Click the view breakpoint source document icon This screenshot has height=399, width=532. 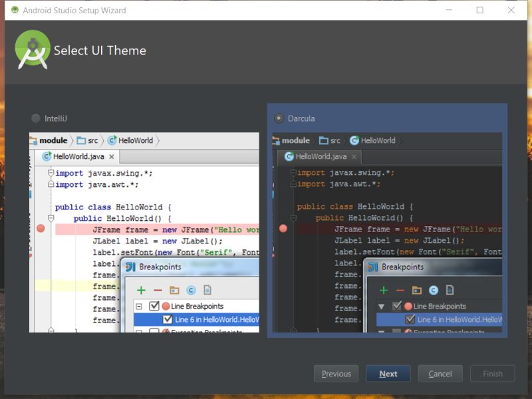(207, 290)
